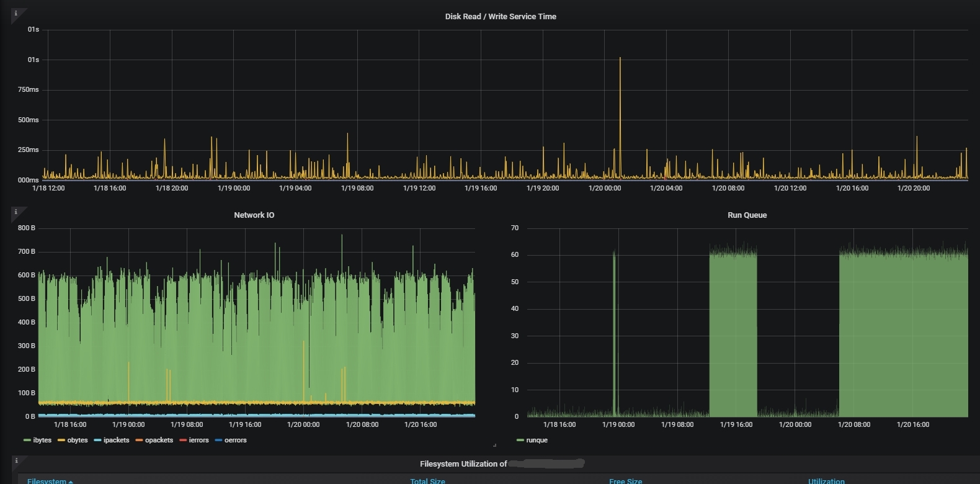Click the 800 B label on Network IO axis
The image size is (980, 484).
[x=27, y=228]
